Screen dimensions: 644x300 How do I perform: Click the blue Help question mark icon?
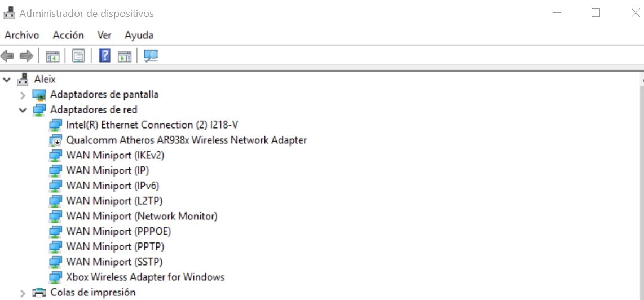(105, 56)
